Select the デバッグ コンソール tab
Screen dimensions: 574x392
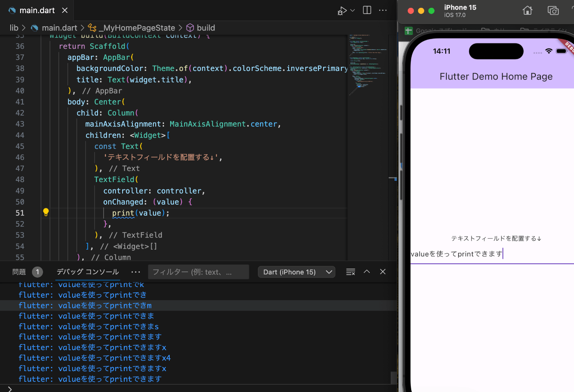click(x=88, y=272)
